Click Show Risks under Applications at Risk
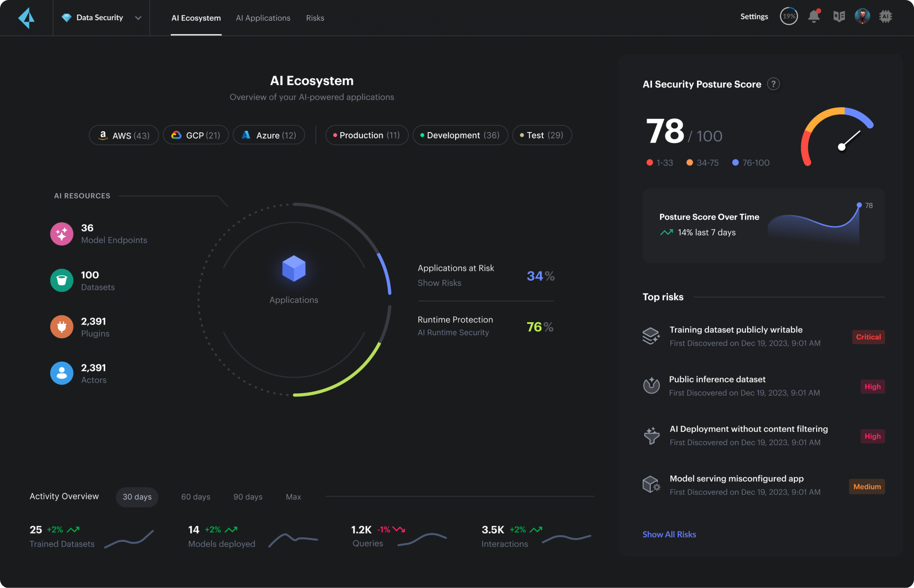 (x=439, y=283)
